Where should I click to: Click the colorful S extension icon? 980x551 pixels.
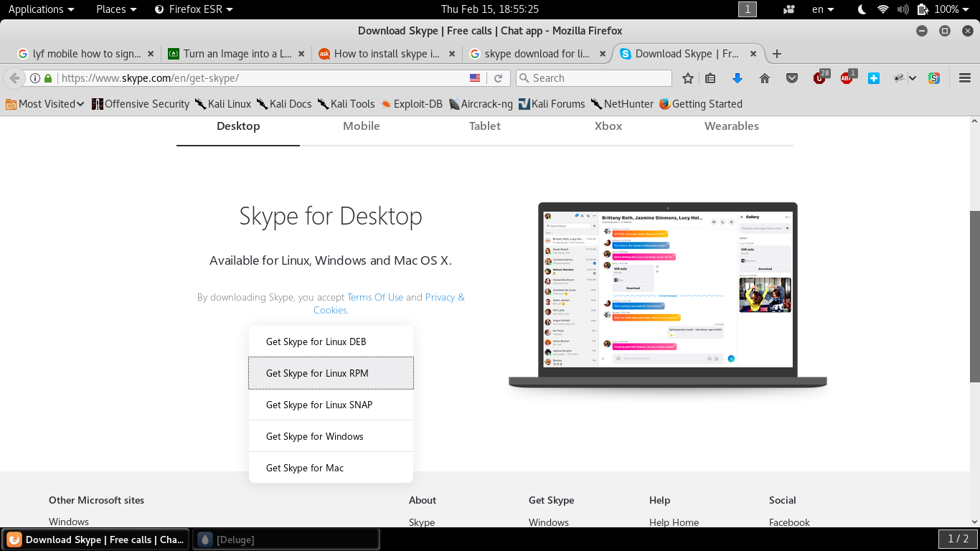[933, 78]
